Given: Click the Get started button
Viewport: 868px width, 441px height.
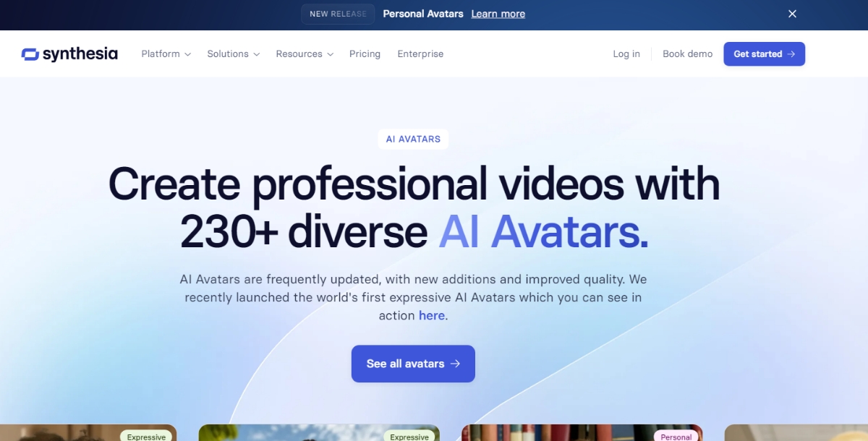Looking at the screenshot, I should (x=764, y=53).
